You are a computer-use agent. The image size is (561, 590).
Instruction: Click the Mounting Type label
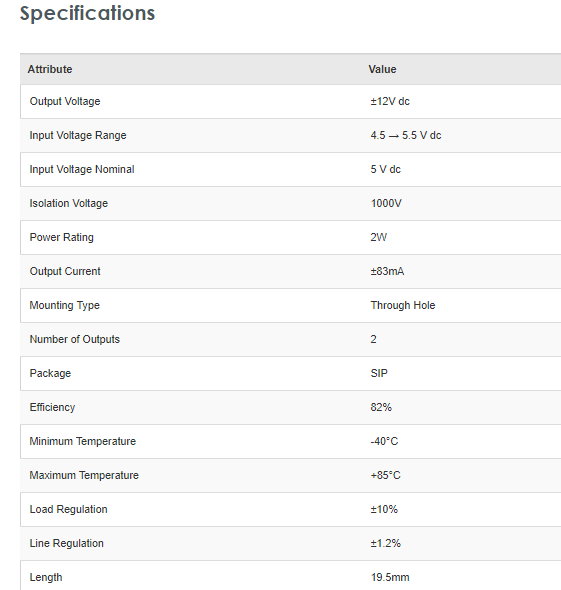[x=65, y=305]
